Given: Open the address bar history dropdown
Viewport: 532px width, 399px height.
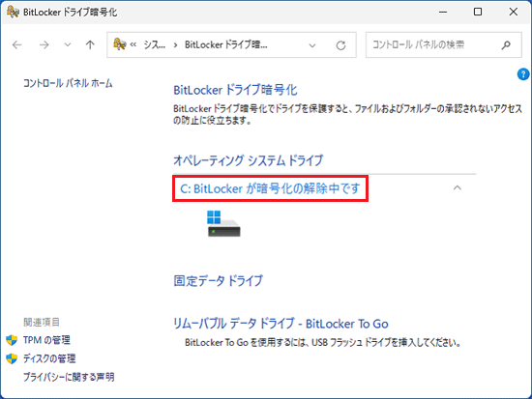Looking at the screenshot, I should (312, 45).
